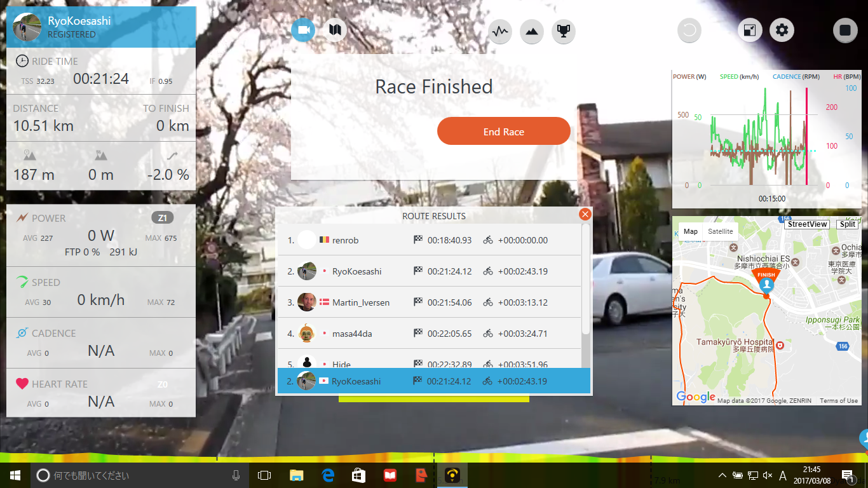Click the power lightning icon
The width and height of the screenshot is (868, 488).
click(x=22, y=218)
